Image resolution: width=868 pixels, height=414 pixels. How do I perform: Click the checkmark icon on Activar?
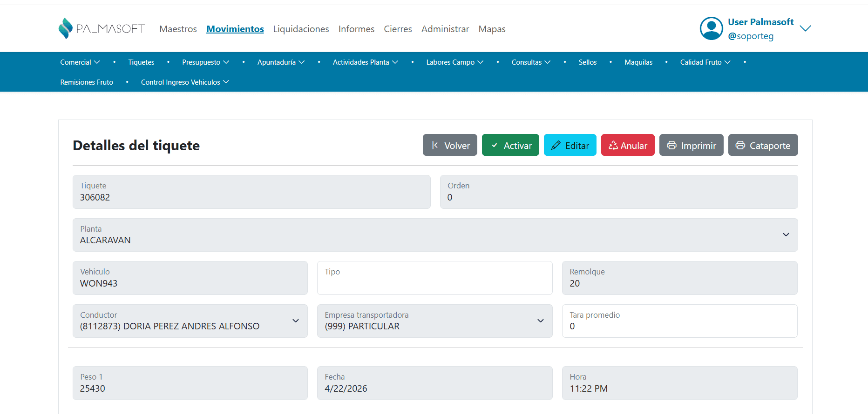[x=494, y=146]
